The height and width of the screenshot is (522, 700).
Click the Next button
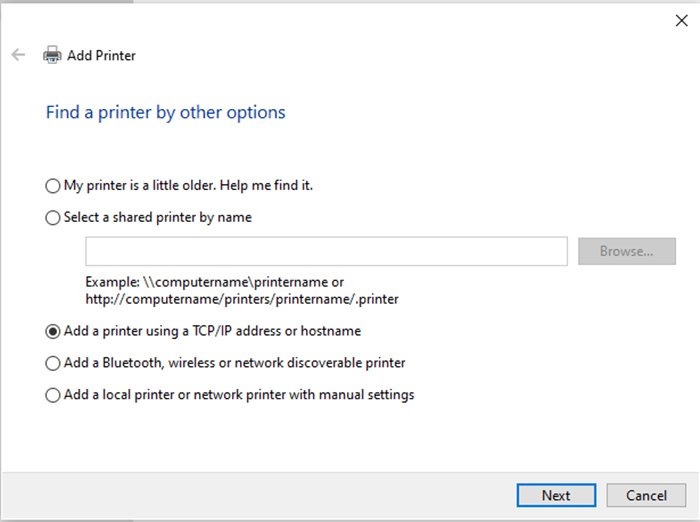[556, 495]
